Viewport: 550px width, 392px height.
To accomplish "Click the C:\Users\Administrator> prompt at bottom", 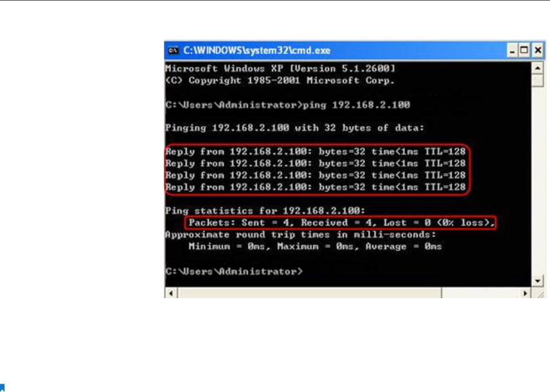I will tap(234, 271).
